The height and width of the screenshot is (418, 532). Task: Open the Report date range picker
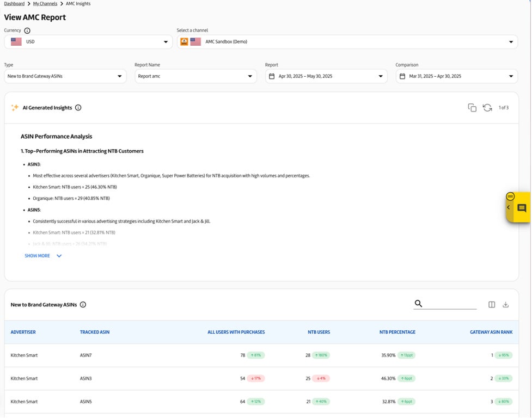pos(326,76)
